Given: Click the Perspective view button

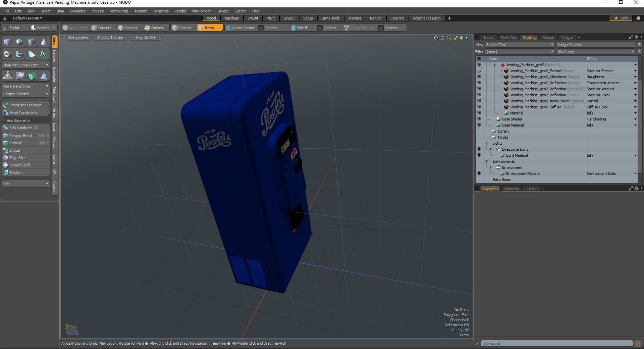Looking at the screenshot, I should pyautogui.click(x=78, y=38).
